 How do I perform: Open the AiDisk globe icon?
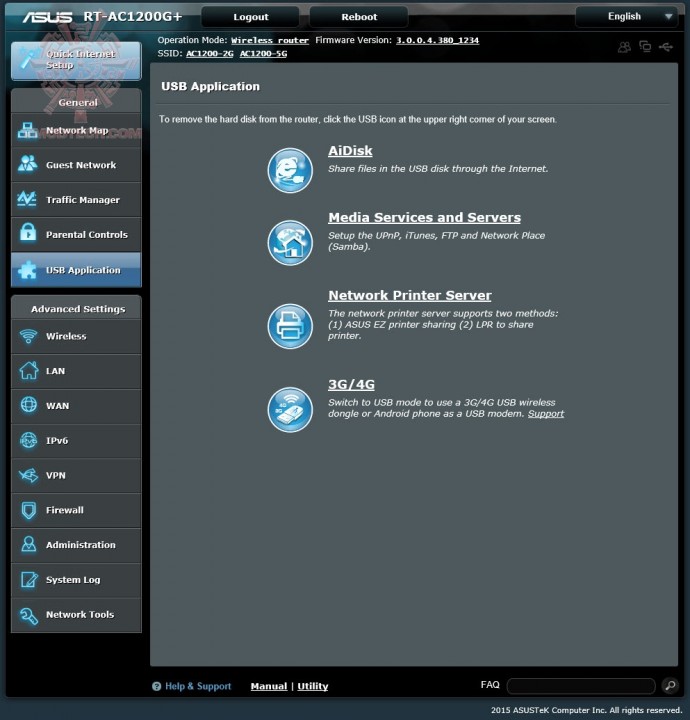[x=290, y=170]
